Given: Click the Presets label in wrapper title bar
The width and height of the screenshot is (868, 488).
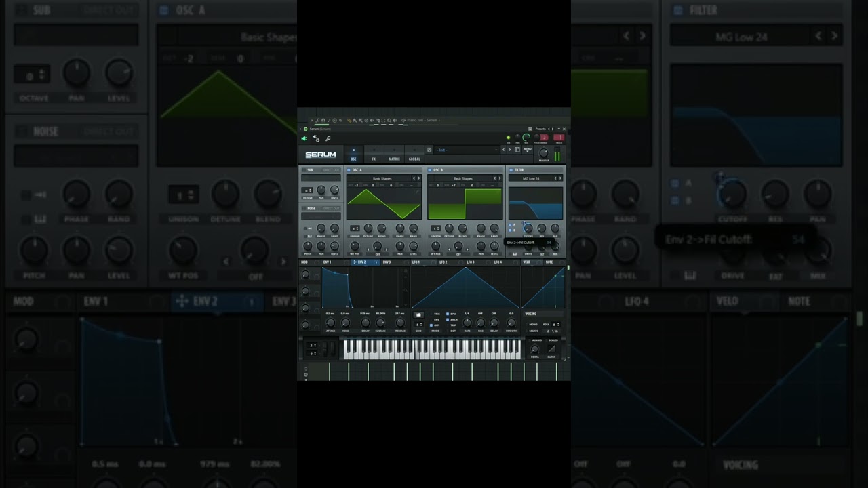Looking at the screenshot, I should 540,129.
